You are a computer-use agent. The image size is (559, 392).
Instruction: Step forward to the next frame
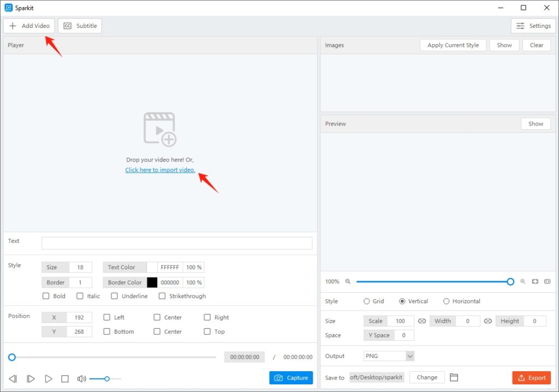[x=31, y=378]
